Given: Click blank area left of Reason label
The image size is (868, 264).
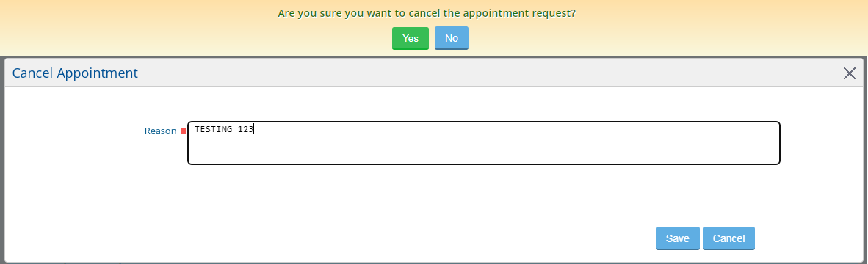Looking at the screenshot, I should coord(75,131).
